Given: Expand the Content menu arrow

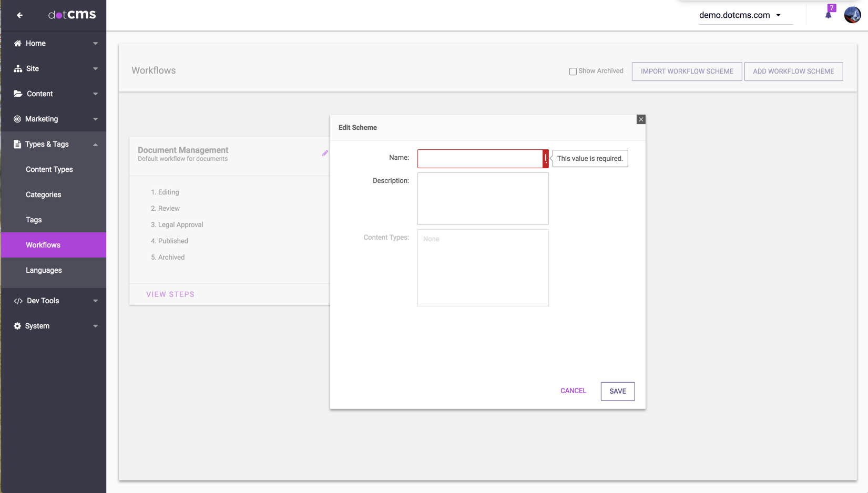Looking at the screenshot, I should (x=95, y=94).
